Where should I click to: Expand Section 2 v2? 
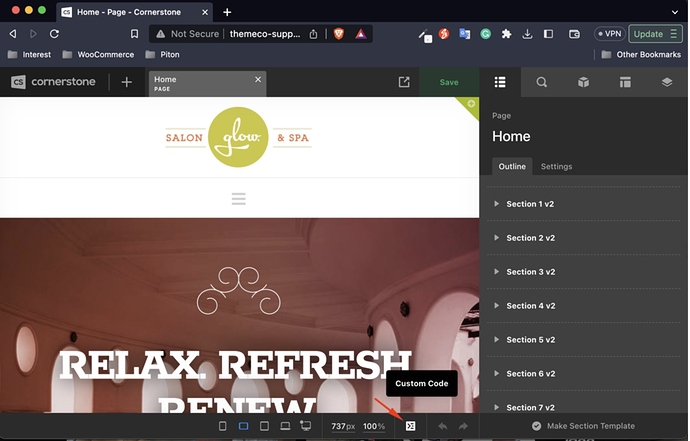[x=496, y=238]
